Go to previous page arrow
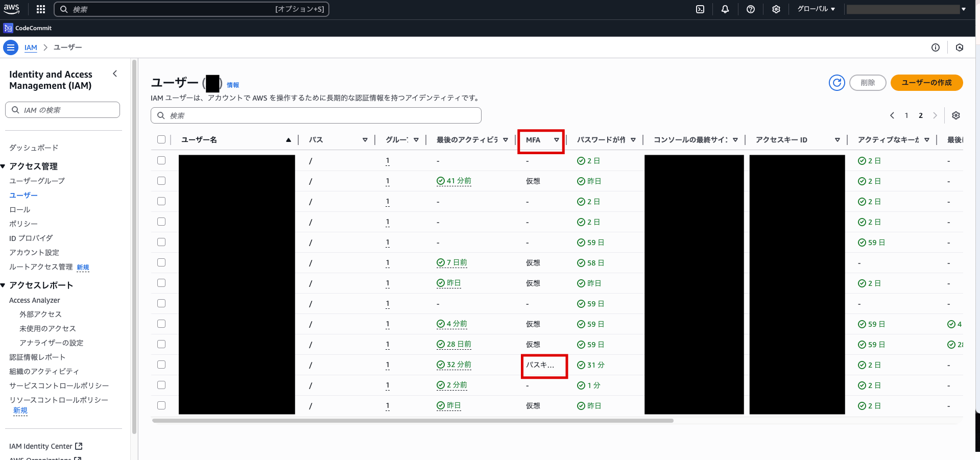Screen dimensions: 980x460 coord(892,115)
